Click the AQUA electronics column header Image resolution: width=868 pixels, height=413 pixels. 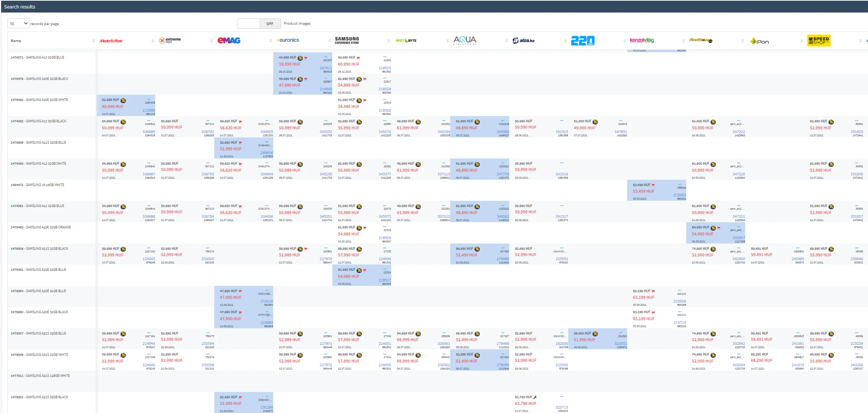[x=465, y=41]
